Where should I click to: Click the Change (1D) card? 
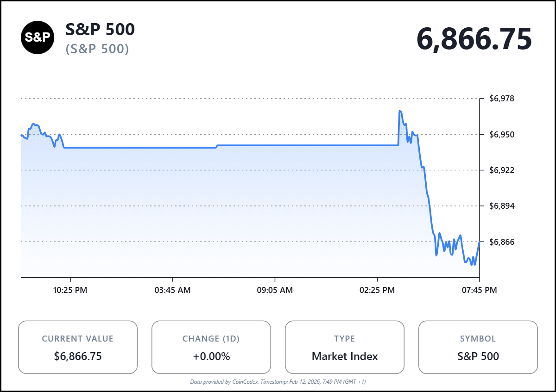pyautogui.click(x=211, y=347)
